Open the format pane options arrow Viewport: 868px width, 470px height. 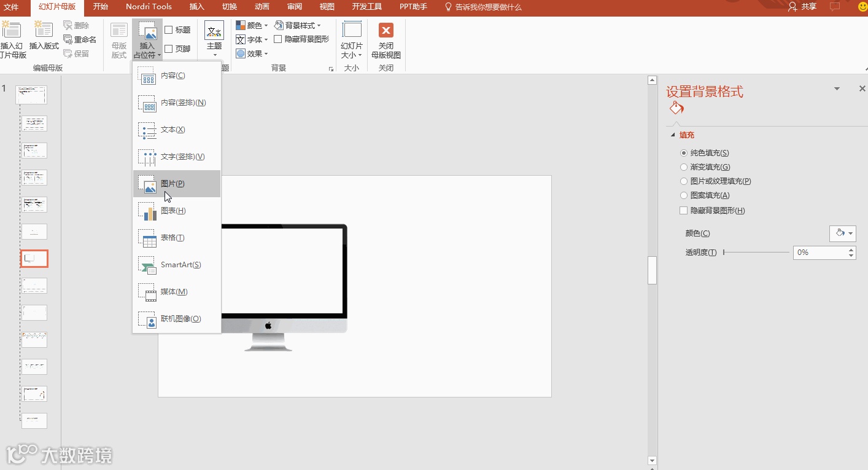(x=837, y=89)
